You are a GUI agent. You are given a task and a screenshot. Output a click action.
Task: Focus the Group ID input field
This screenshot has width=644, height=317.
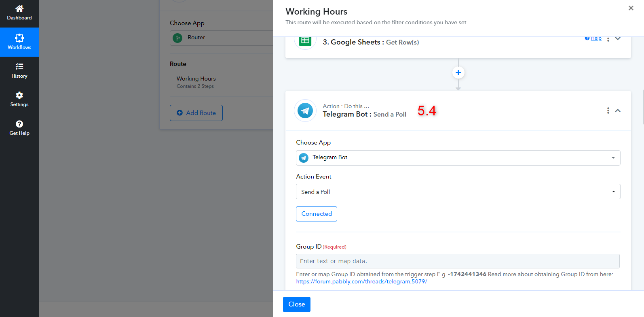(458, 261)
